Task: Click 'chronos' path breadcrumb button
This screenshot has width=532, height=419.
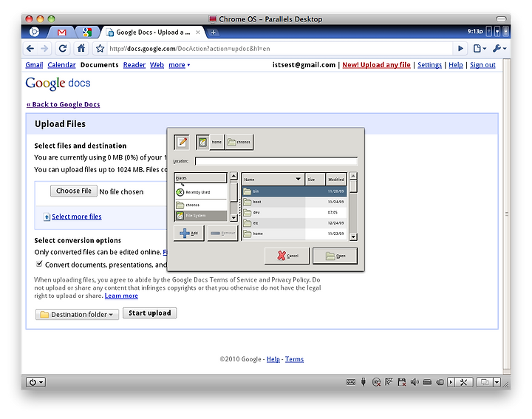Action: point(239,142)
